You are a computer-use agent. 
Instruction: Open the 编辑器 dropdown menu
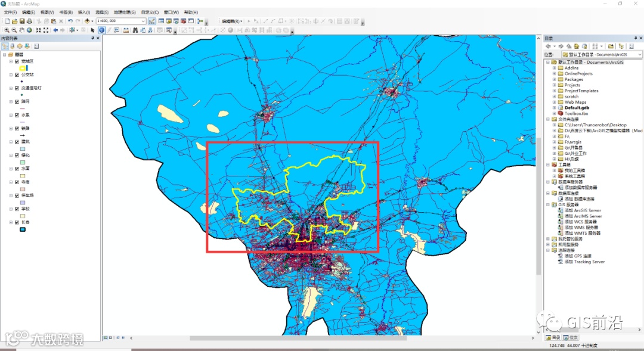tap(232, 21)
